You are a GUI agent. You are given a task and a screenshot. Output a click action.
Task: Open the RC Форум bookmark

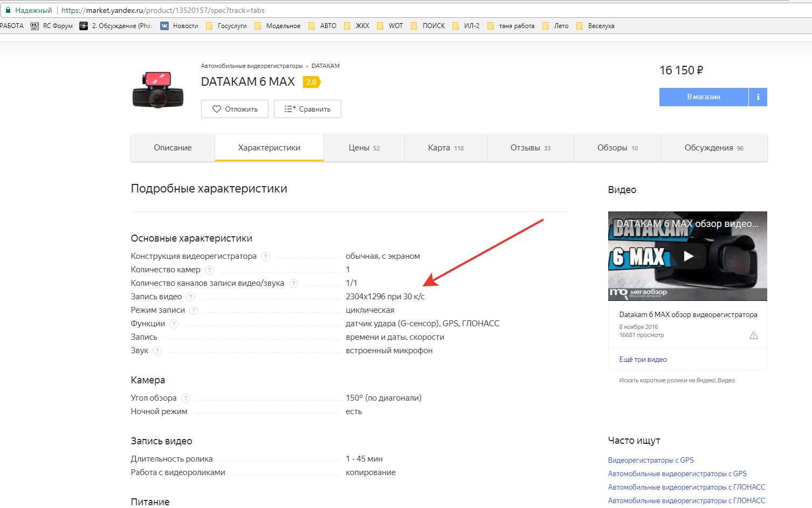(x=52, y=26)
